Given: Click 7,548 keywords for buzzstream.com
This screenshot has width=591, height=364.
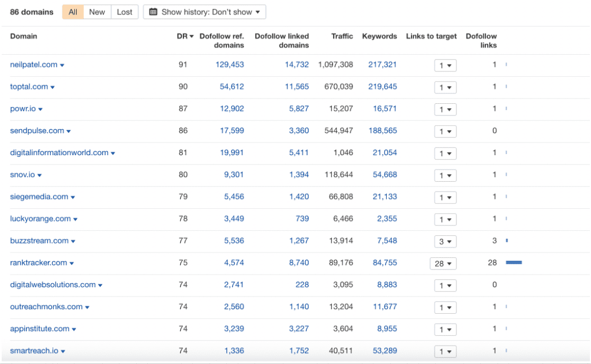Looking at the screenshot, I should click(387, 241).
